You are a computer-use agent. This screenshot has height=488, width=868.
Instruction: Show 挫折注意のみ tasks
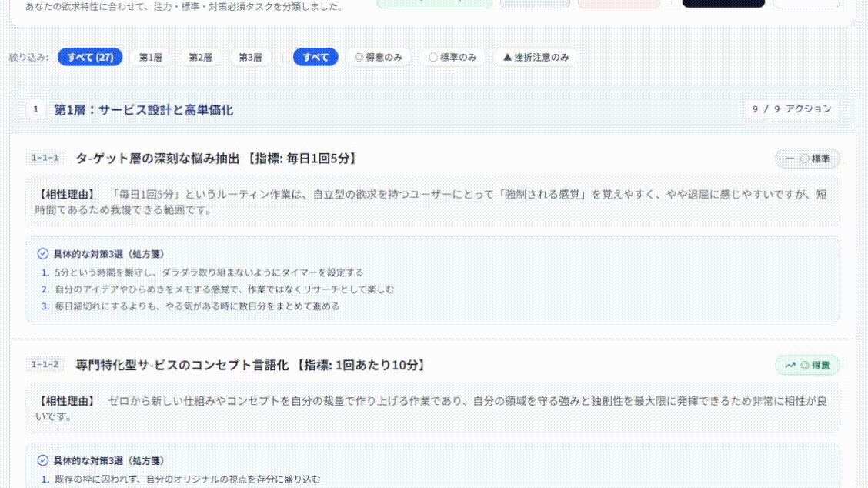pos(536,57)
